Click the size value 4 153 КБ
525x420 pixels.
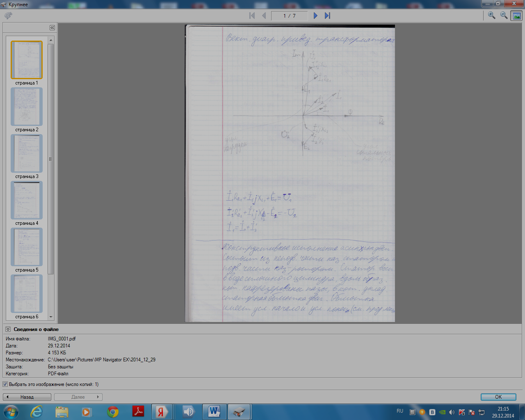click(57, 353)
